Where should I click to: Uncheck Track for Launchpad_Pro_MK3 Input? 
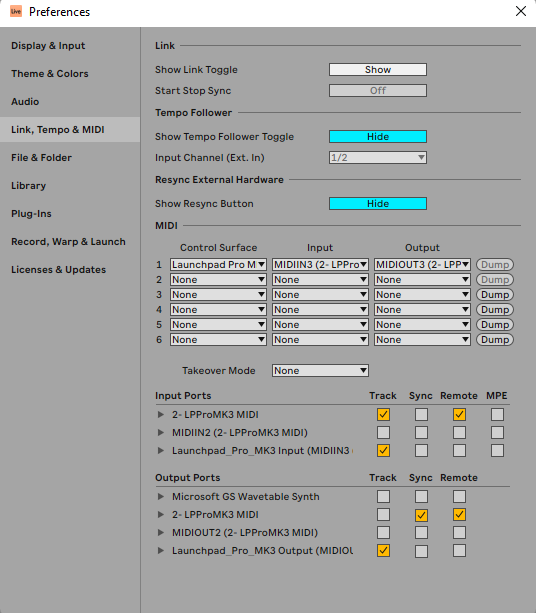(x=383, y=450)
